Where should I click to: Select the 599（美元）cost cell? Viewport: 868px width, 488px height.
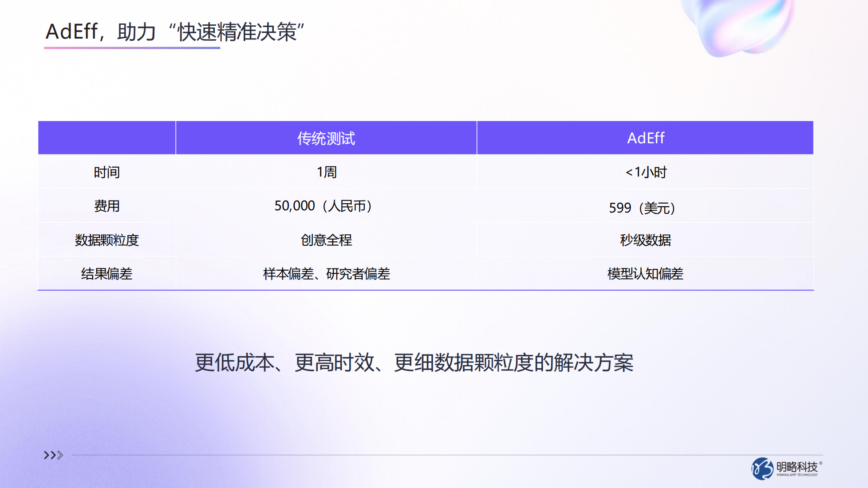click(643, 206)
